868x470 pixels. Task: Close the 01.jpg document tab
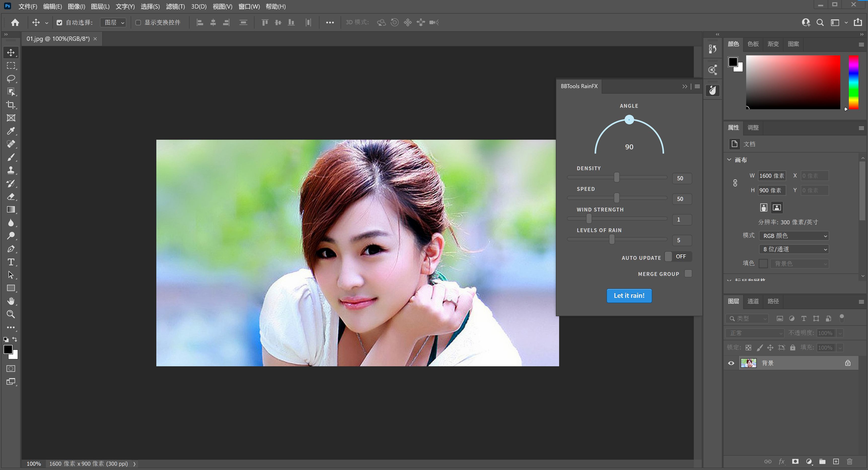pos(95,39)
